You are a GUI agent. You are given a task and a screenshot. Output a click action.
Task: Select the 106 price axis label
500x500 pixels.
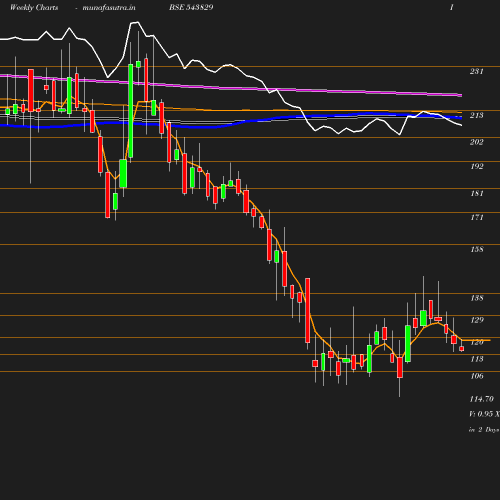point(477,376)
